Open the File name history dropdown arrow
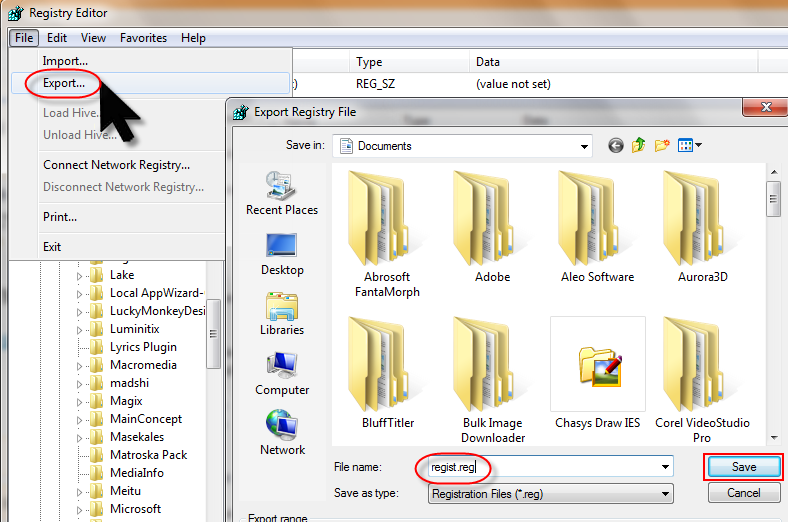 tap(665, 467)
